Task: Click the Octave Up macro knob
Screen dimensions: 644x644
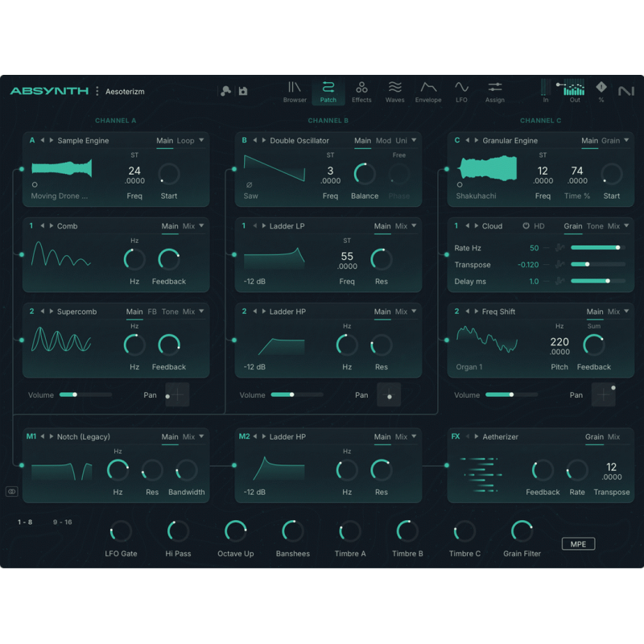Action: pos(235,531)
